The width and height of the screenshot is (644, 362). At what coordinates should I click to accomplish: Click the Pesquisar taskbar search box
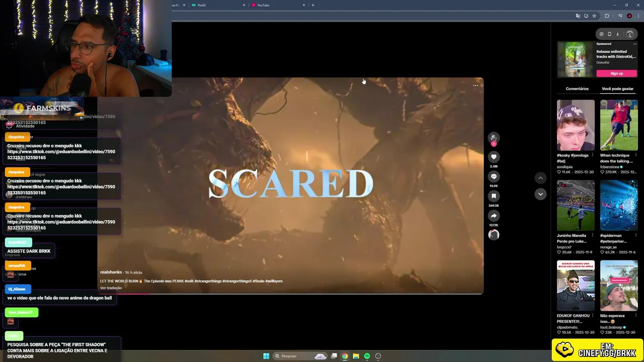tap(299, 356)
